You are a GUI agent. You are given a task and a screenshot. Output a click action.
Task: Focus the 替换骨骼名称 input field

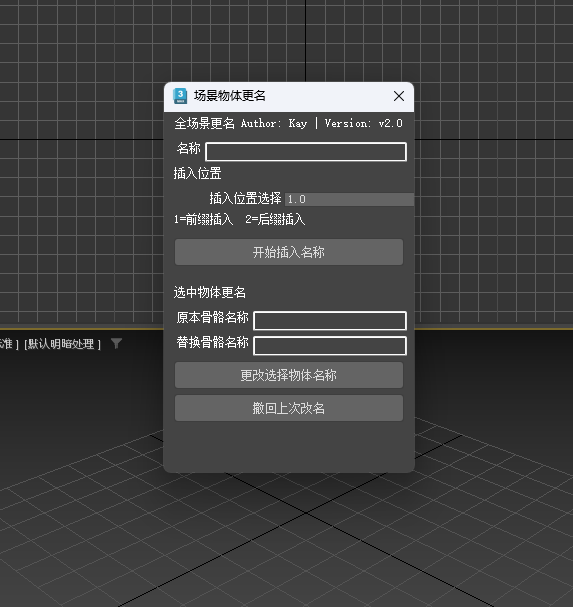[x=330, y=345]
